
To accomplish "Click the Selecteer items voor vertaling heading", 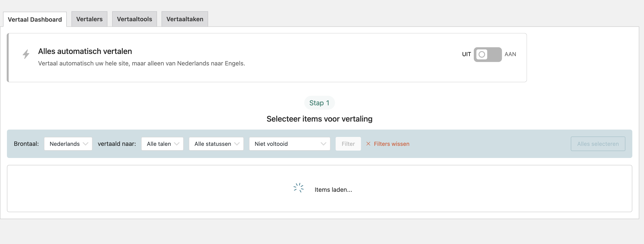I will [319, 119].
